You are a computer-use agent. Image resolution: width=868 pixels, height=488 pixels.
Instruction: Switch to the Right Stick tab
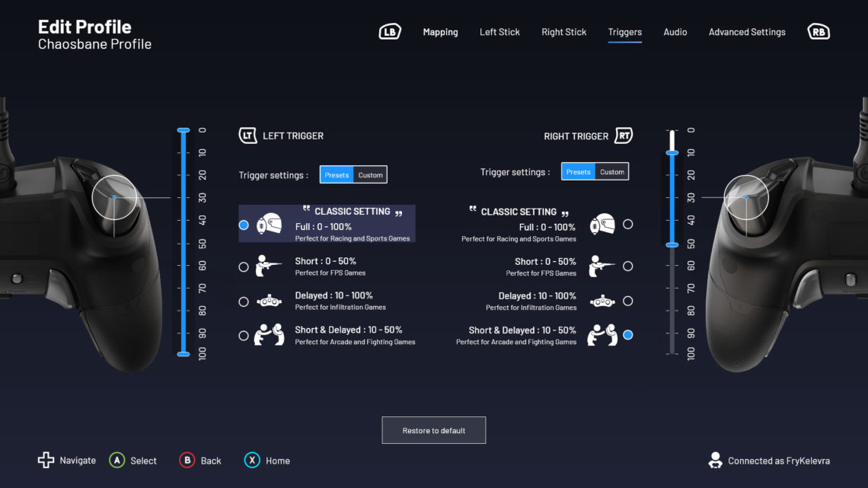click(x=563, y=32)
